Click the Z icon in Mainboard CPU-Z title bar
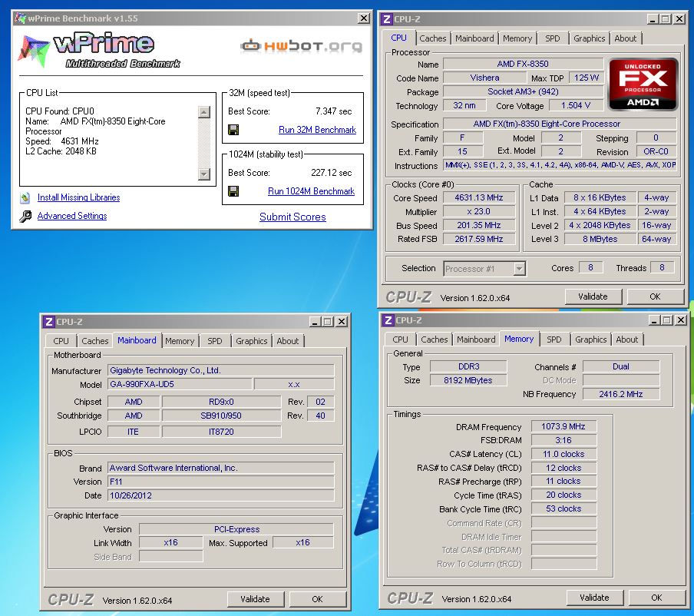 pos(48,322)
